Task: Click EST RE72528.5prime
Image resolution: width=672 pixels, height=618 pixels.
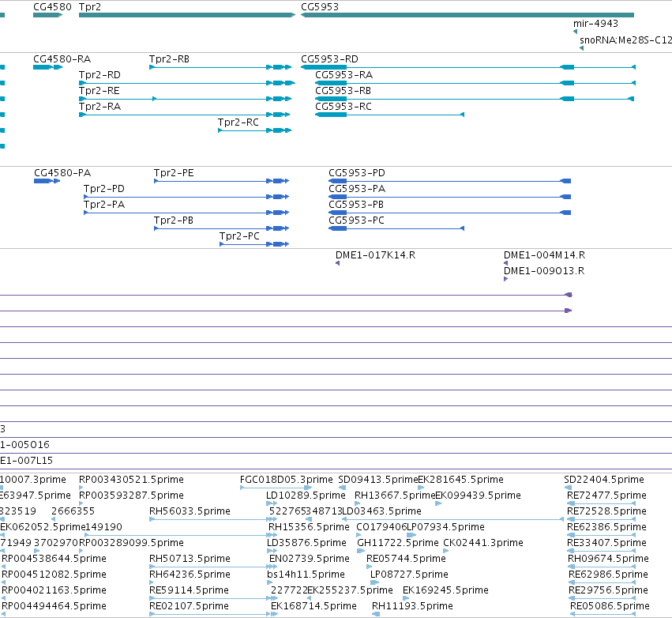Action: point(606,511)
